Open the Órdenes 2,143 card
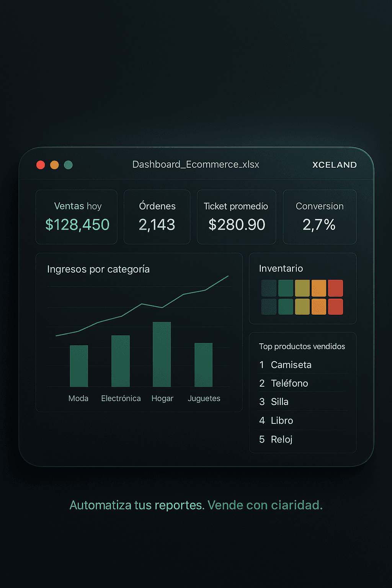Screen dimensions: 392x588 (157, 217)
